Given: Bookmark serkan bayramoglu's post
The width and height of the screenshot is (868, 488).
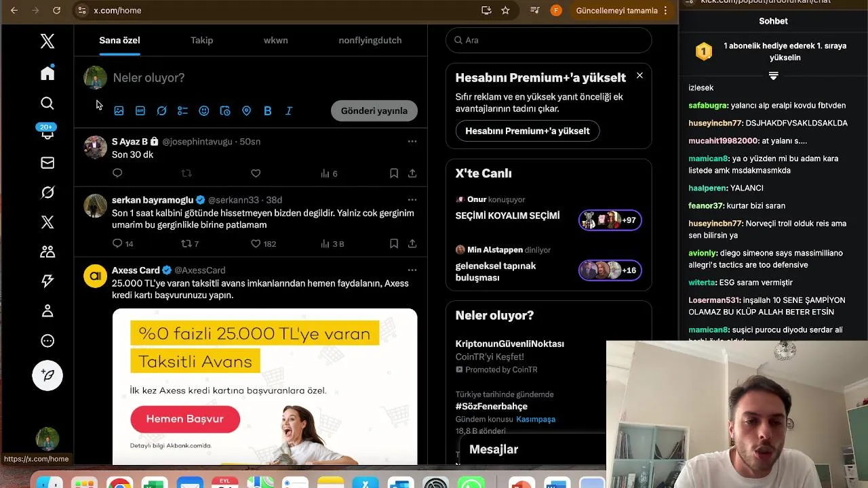Looking at the screenshot, I should tap(394, 243).
